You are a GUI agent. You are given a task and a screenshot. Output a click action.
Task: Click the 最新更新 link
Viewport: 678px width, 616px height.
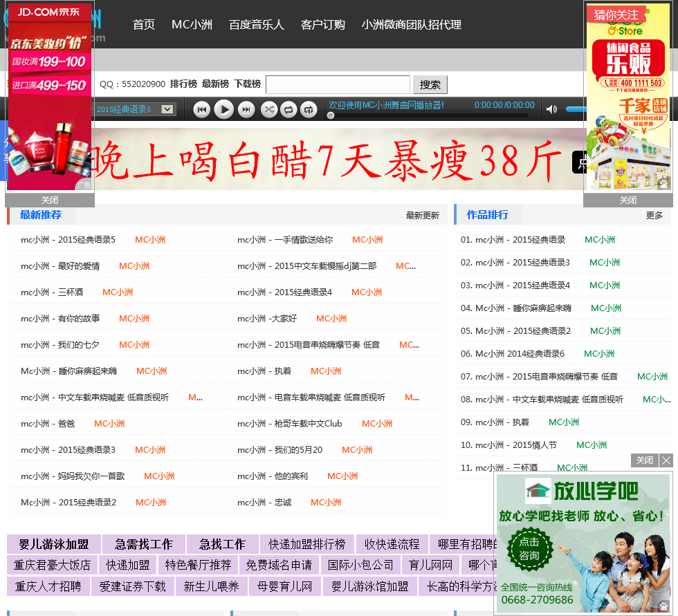point(423,215)
